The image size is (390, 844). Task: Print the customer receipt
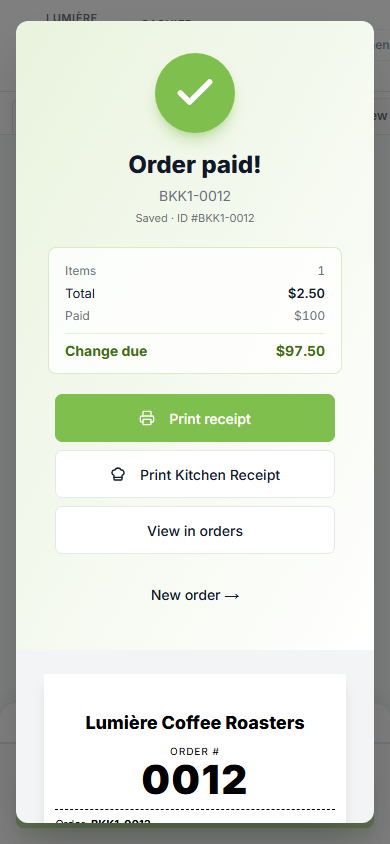(x=195, y=418)
